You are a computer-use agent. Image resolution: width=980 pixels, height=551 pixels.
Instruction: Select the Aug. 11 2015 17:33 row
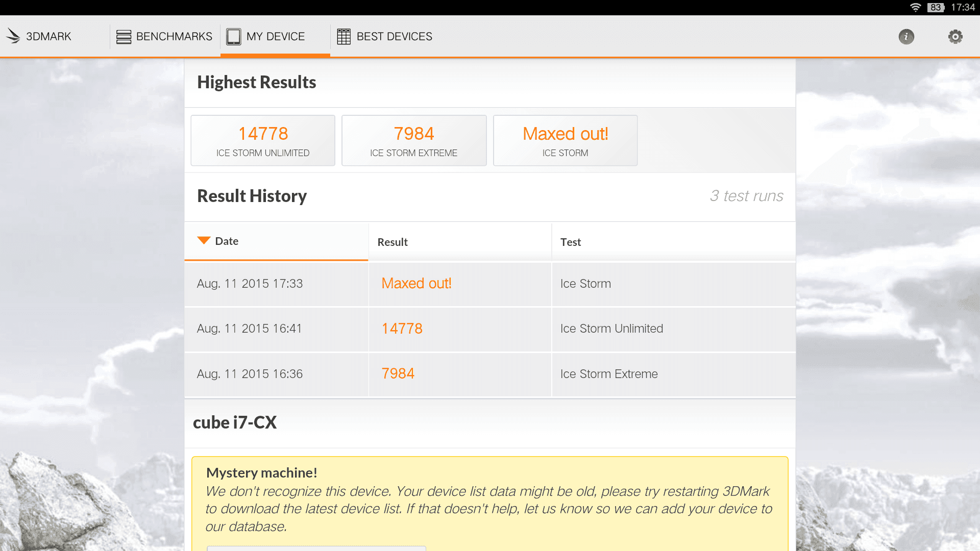490,284
